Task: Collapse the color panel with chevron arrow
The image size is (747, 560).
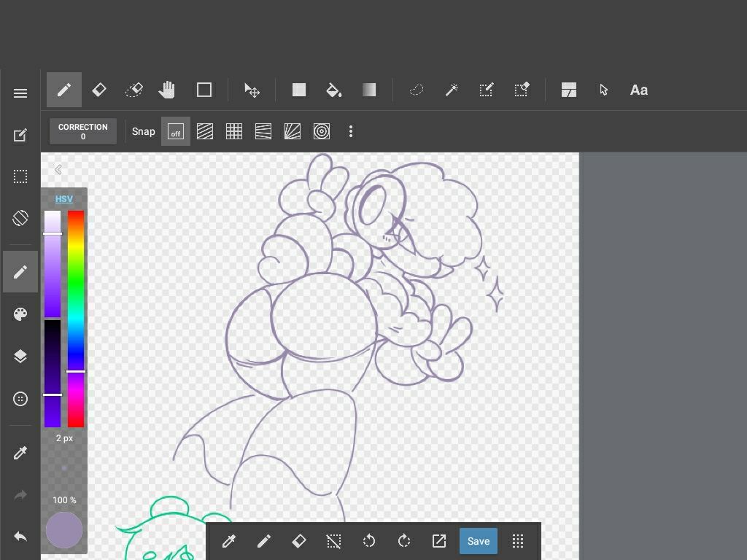Action: [58, 169]
